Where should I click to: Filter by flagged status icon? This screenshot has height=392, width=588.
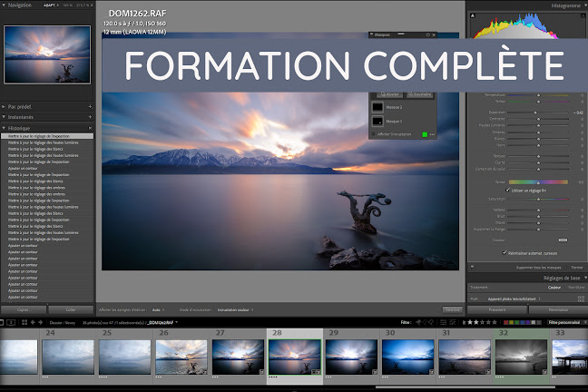(x=418, y=322)
